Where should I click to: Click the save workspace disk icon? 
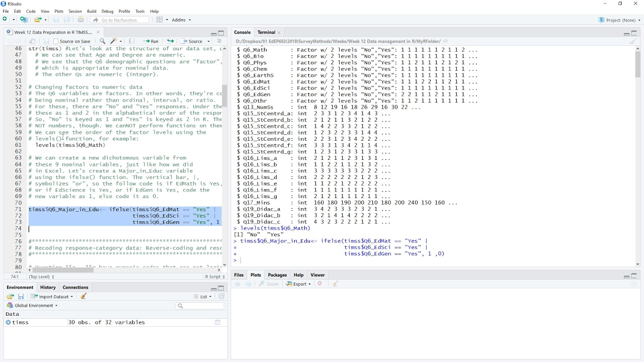pos(21,297)
